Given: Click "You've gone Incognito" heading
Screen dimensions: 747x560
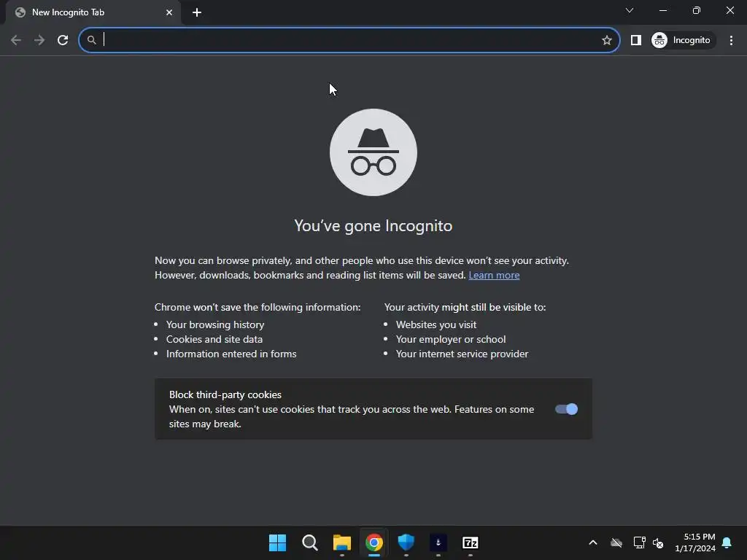Looking at the screenshot, I should pos(373,226).
